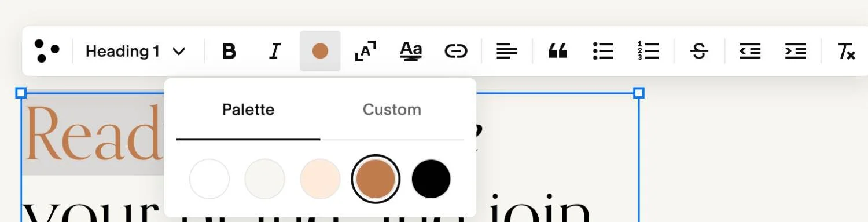Apply strikethrough formatting

pos(699,51)
